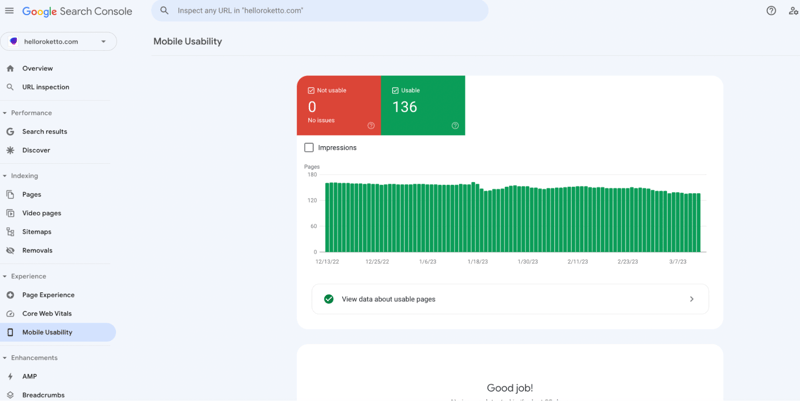Toggle the Not usable checkbox
The width and height of the screenshot is (800, 401).
[311, 91]
